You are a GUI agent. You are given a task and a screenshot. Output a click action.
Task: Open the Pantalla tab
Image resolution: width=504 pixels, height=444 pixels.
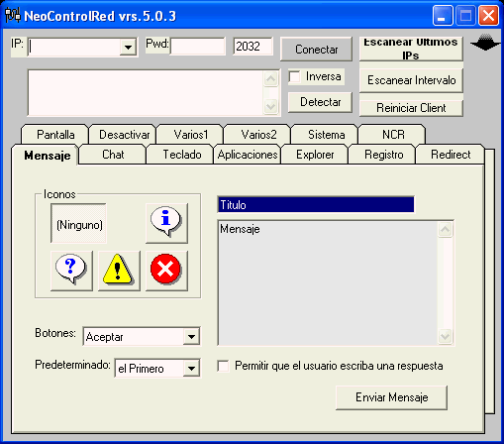[55, 135]
